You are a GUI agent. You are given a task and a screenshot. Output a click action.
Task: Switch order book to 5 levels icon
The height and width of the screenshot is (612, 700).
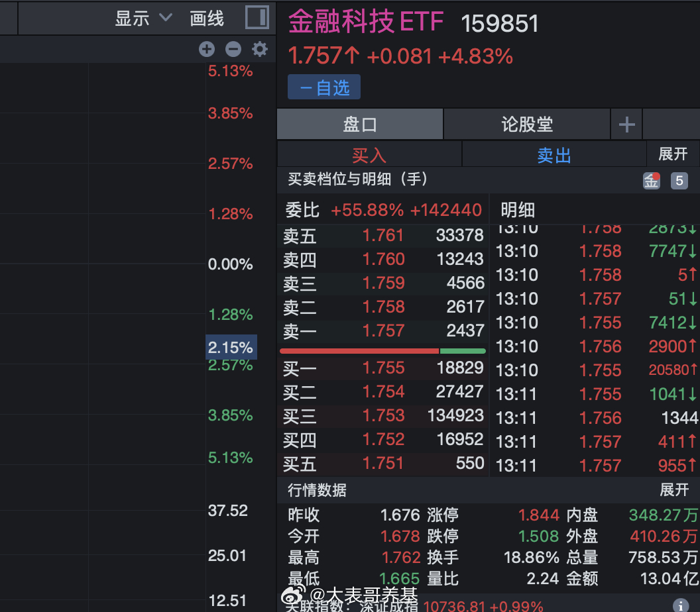[x=679, y=180]
